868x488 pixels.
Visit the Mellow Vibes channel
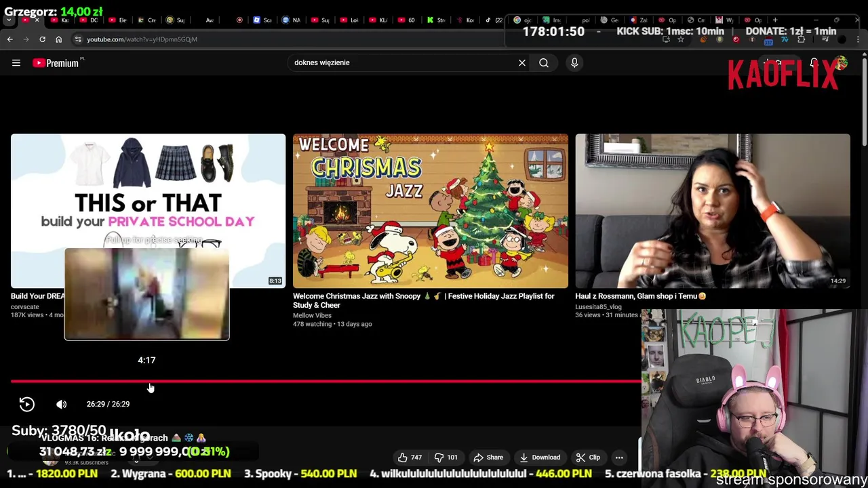(x=312, y=315)
